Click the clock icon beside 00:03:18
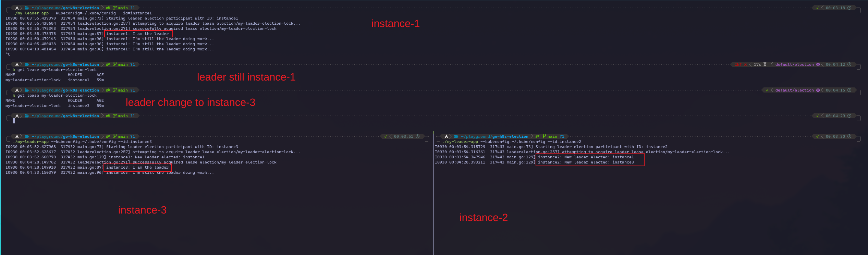Viewport: 868px width, 255px height. click(x=849, y=8)
